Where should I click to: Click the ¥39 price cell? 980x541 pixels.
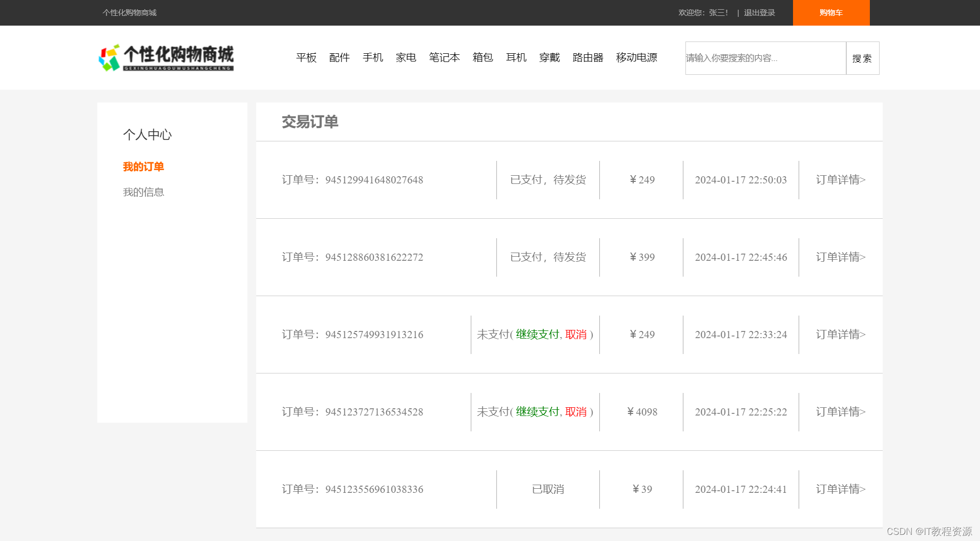tap(642, 489)
